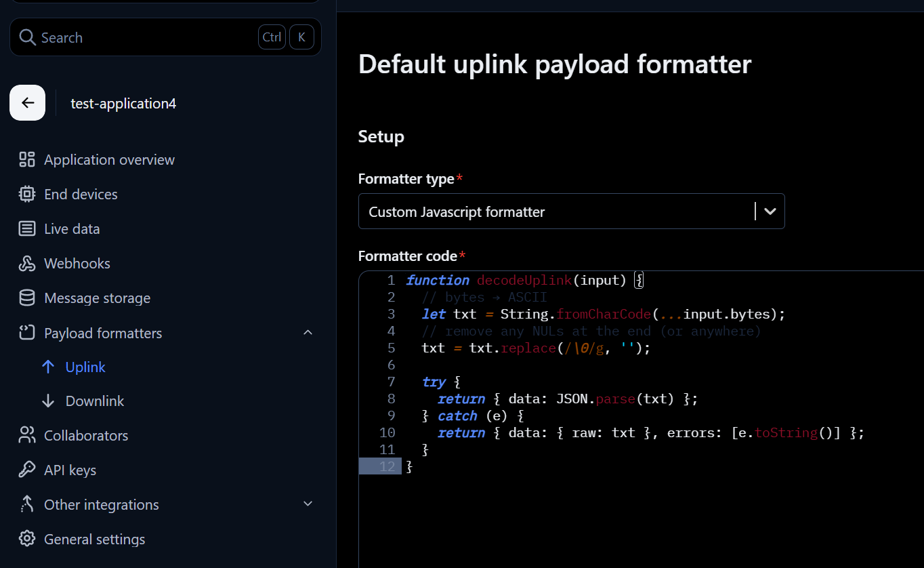Click the Message storage database icon
924x568 pixels.
coord(27,298)
